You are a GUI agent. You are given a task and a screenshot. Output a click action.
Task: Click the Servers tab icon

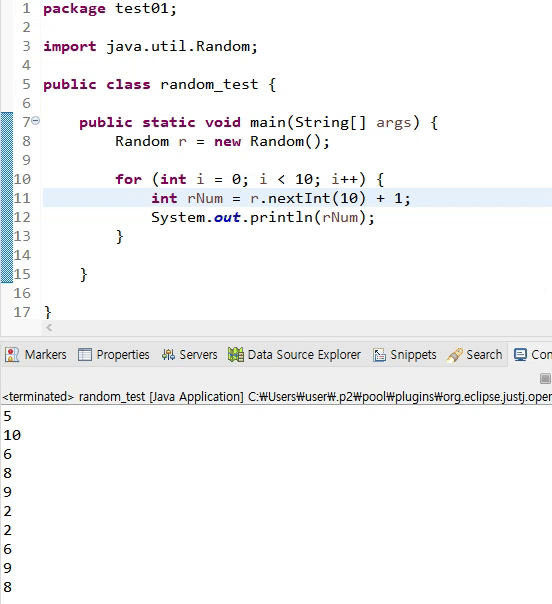pyautogui.click(x=168, y=355)
